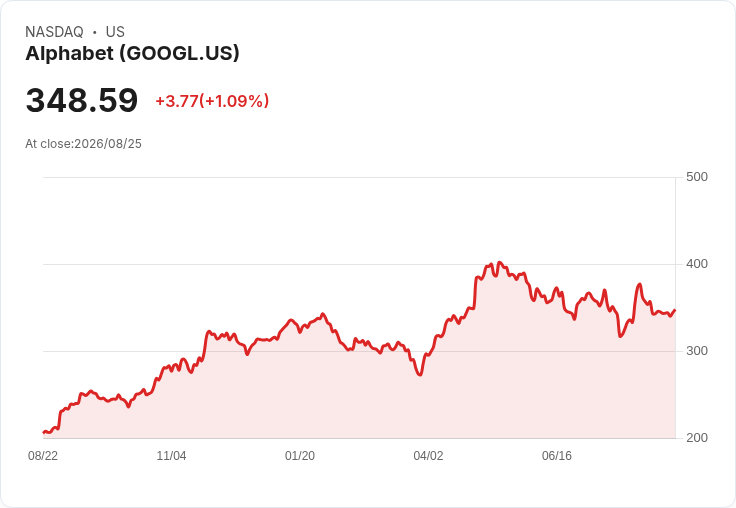Click the Alphabet (GOOGL.US) stock title
Viewport: 736px width, 508px height.
(x=132, y=54)
